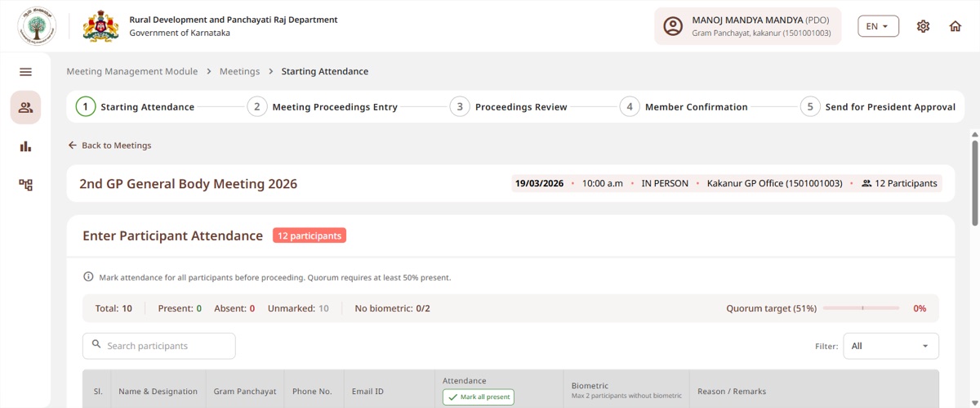Select step 1 Starting Attendance
This screenshot has width=980, height=408.
[x=136, y=107]
